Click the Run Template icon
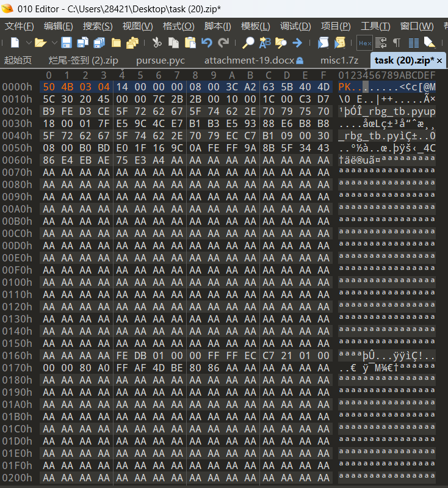448x488 pixels. pos(340,43)
